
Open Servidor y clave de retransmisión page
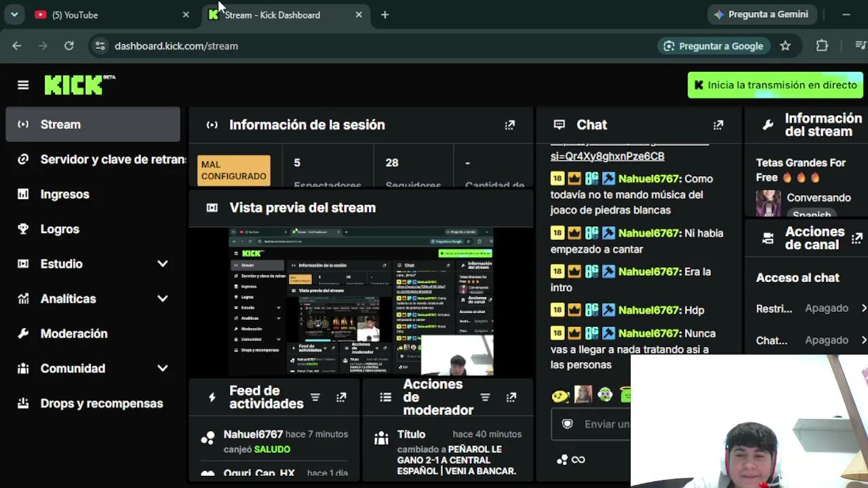pos(93,159)
